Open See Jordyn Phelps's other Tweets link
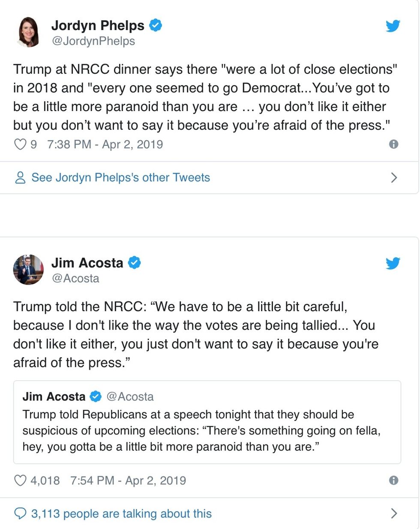The height and width of the screenshot is (529, 420). pos(120,177)
